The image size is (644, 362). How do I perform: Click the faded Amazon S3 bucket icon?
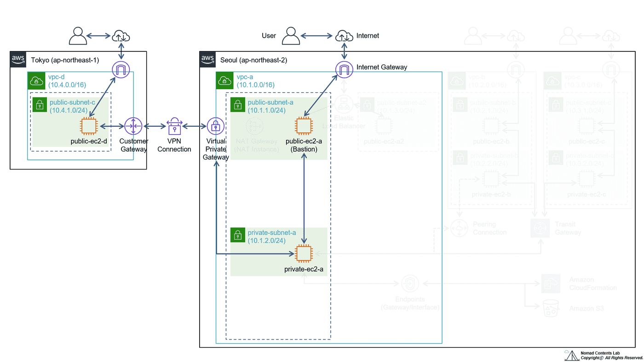551,308
